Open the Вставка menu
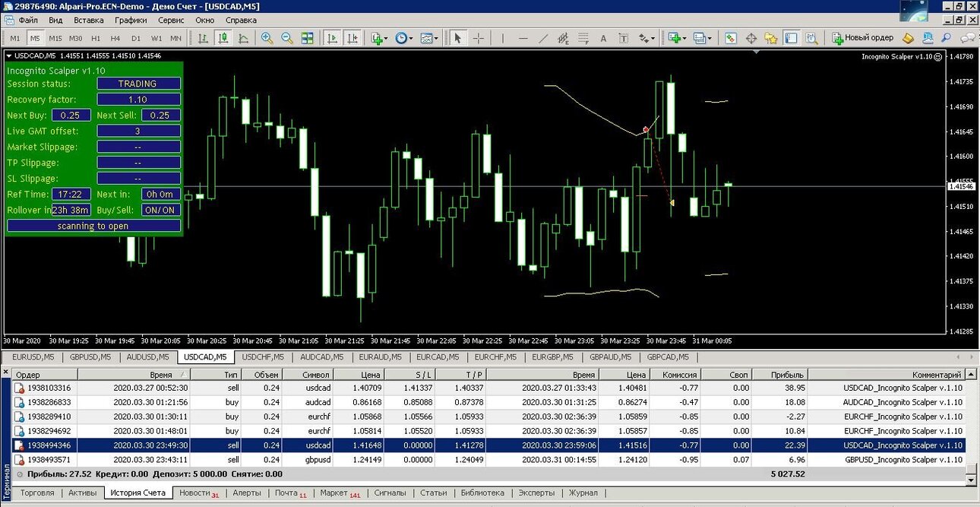Screen dimensions: 980x507 coord(89,20)
